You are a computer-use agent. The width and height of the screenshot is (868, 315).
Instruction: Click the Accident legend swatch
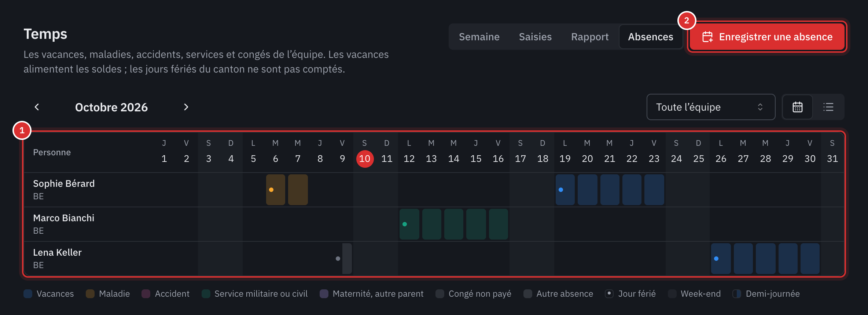146,294
